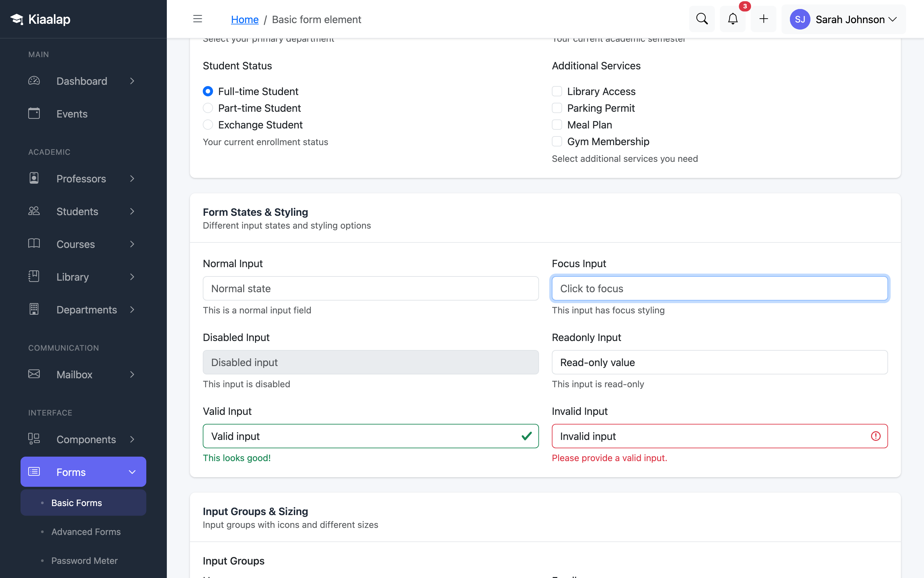Open Password Meter submenu item
Image resolution: width=924 pixels, height=578 pixels.
click(83, 561)
